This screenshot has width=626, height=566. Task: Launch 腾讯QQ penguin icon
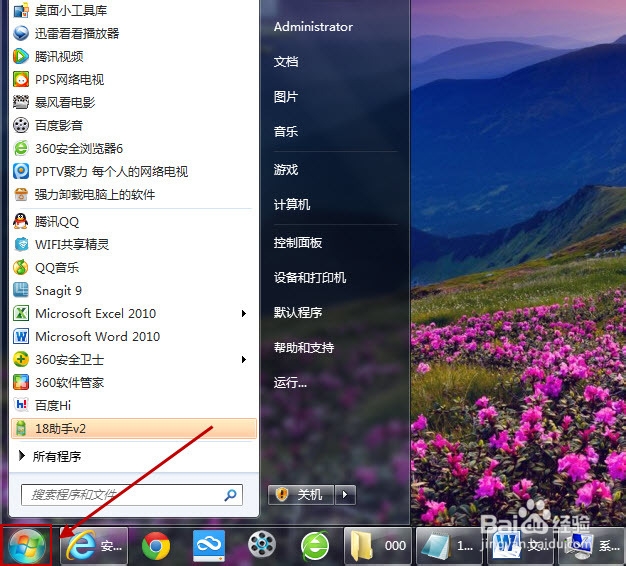[x=21, y=221]
